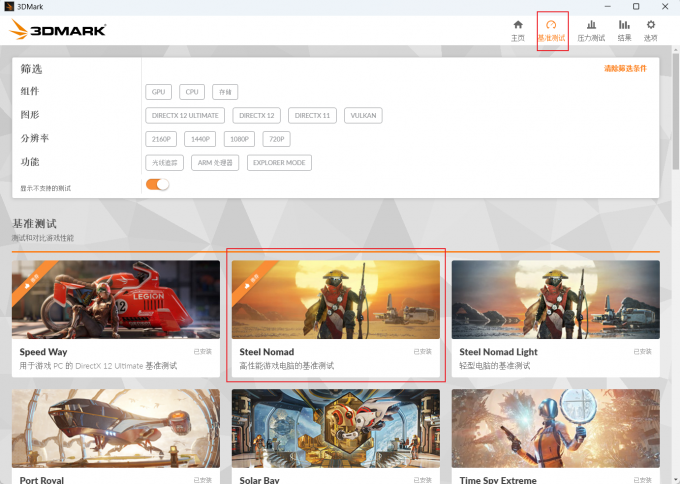Viewport: 680px width, 484px height.
Task: Toggle the 1080P resolution filter
Action: 239,139
